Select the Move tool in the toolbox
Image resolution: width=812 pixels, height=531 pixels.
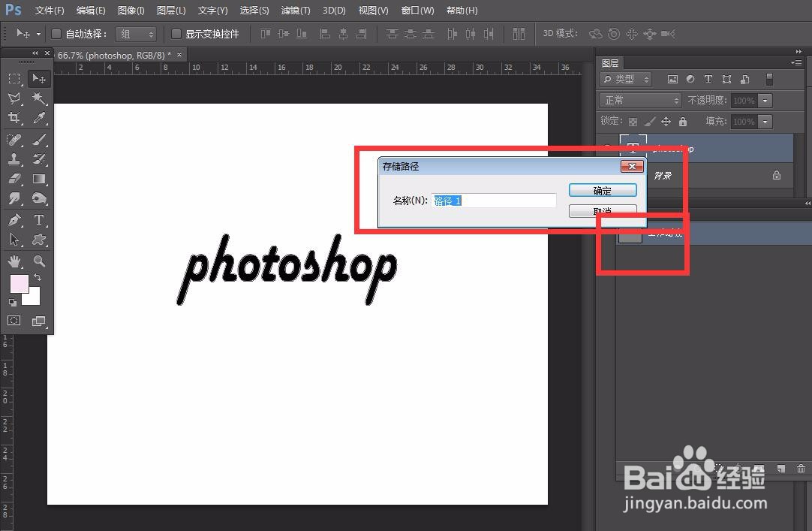point(39,79)
